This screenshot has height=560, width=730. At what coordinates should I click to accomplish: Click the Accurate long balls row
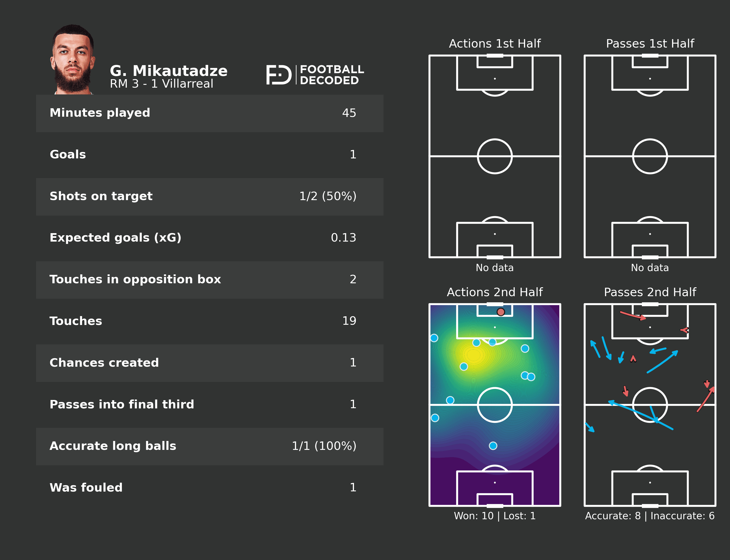pos(209,446)
